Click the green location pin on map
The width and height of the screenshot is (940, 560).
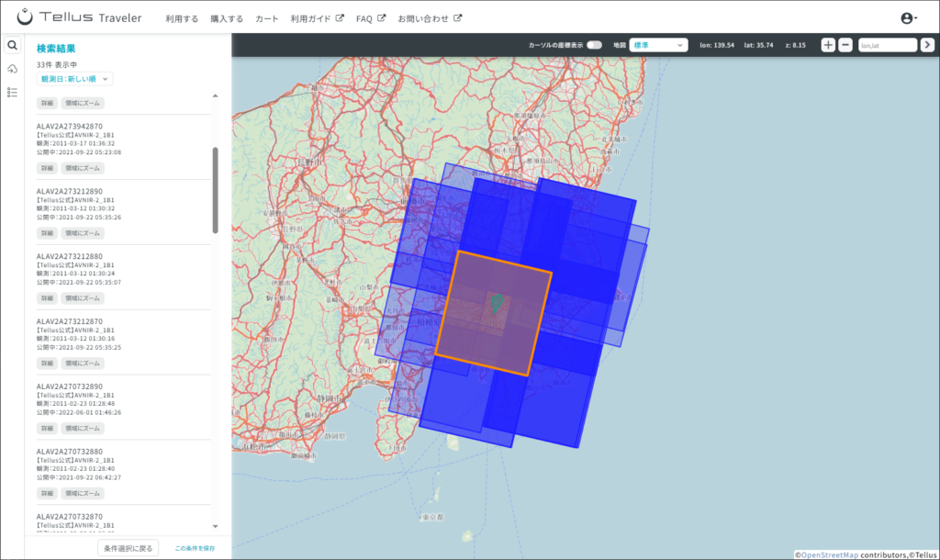coord(497,303)
